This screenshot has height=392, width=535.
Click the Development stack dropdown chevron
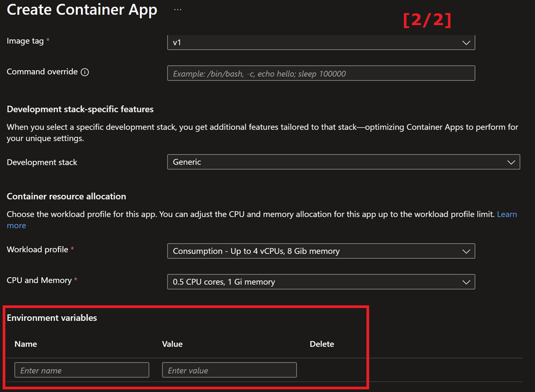tap(512, 162)
